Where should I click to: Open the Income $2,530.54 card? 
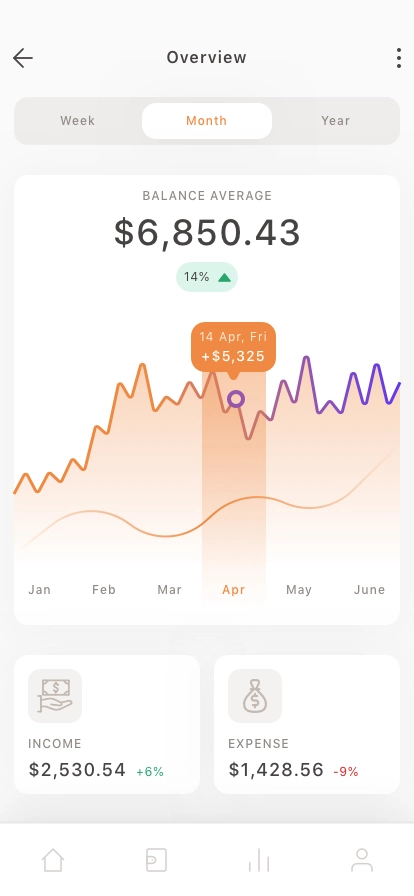(107, 725)
